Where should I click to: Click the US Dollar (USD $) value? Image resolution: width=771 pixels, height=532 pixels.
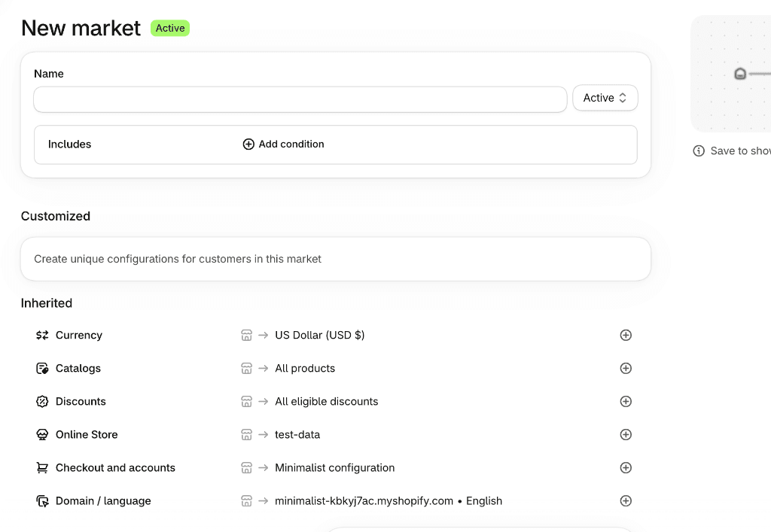[x=319, y=335]
